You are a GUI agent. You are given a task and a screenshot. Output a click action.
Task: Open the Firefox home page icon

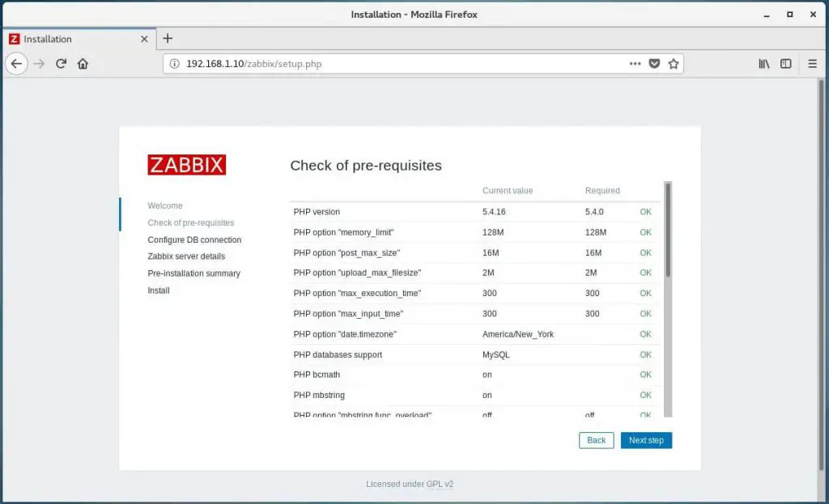83,64
